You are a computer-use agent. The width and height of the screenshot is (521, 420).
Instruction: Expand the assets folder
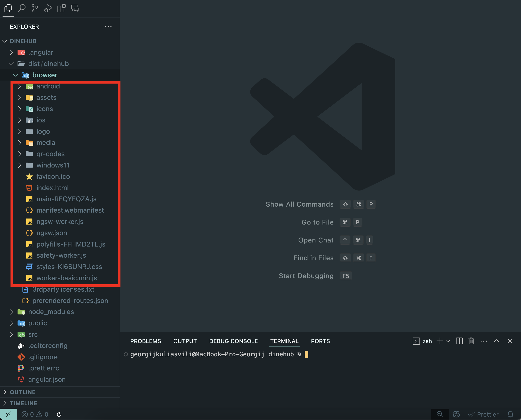[x=60, y=97]
